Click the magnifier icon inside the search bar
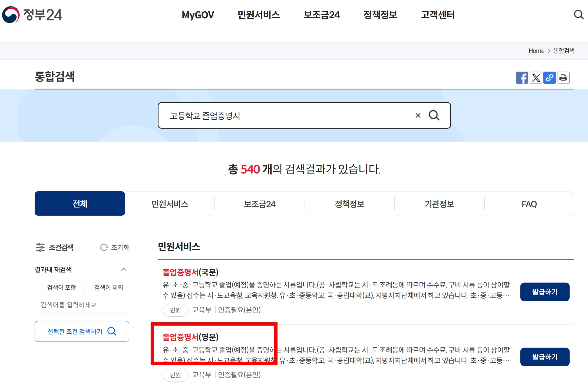The image size is (588, 388). [x=434, y=115]
